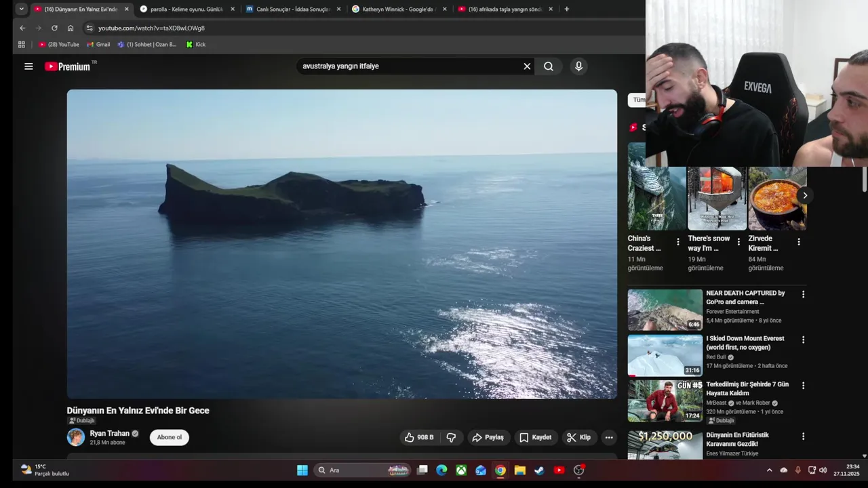The image size is (868, 488).
Task: Subscribe using Abone ol button
Action: click(170, 437)
